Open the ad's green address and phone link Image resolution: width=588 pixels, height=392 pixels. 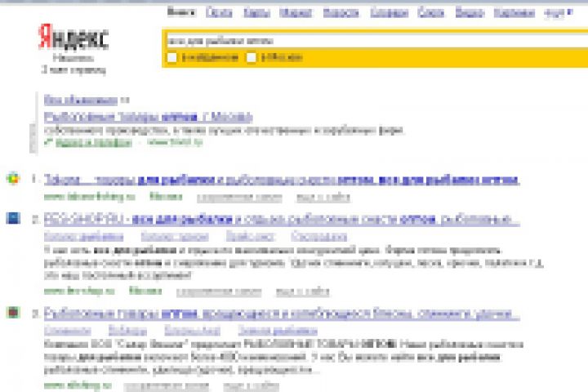tap(94, 143)
